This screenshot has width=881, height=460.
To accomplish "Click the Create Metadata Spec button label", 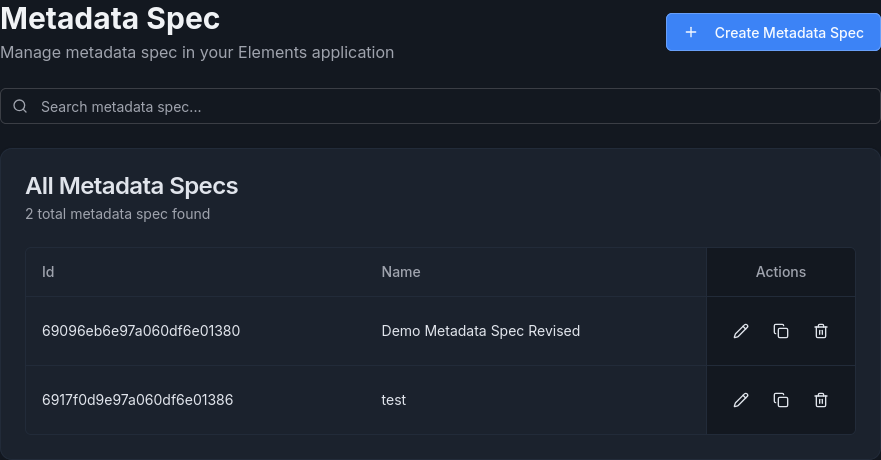I will pos(788,32).
